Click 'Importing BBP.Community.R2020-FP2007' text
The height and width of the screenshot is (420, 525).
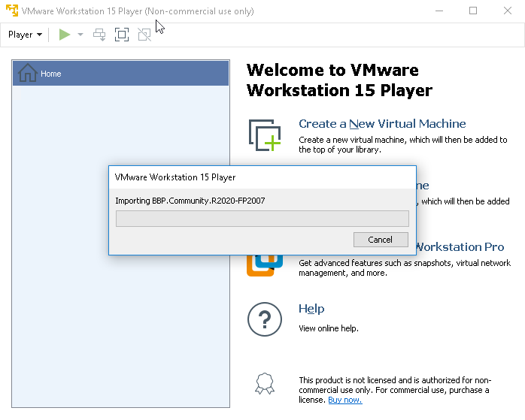pos(190,201)
